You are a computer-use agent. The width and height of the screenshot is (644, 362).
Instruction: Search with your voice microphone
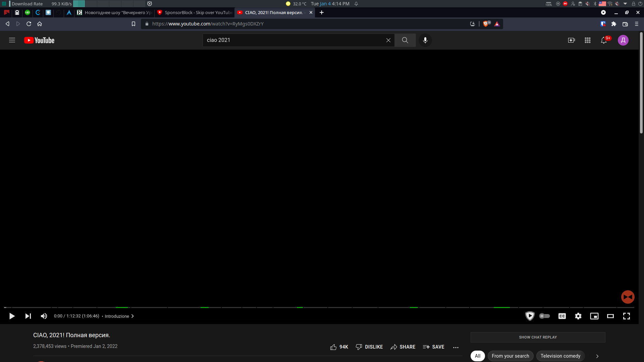pyautogui.click(x=425, y=40)
